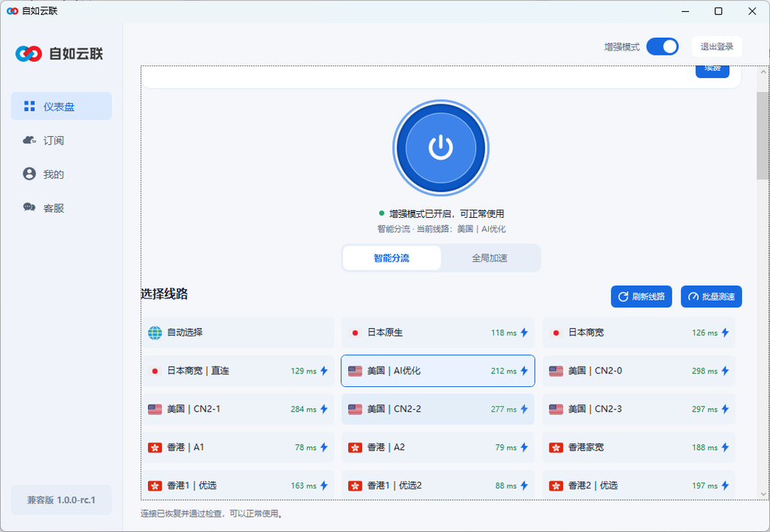Select the 美国 | CN2-2 route
This screenshot has width=770, height=532.
(x=438, y=409)
